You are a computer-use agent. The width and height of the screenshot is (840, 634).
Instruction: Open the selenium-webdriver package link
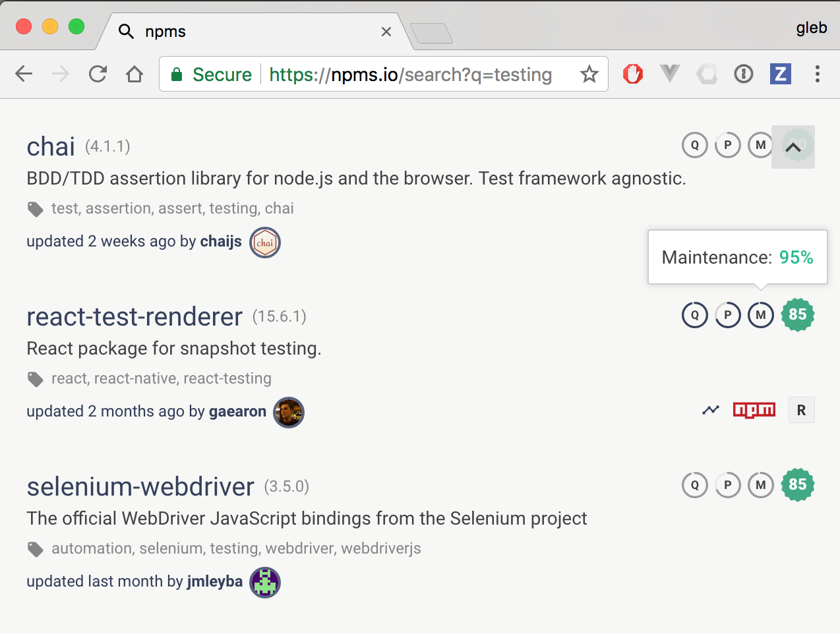coord(140,486)
